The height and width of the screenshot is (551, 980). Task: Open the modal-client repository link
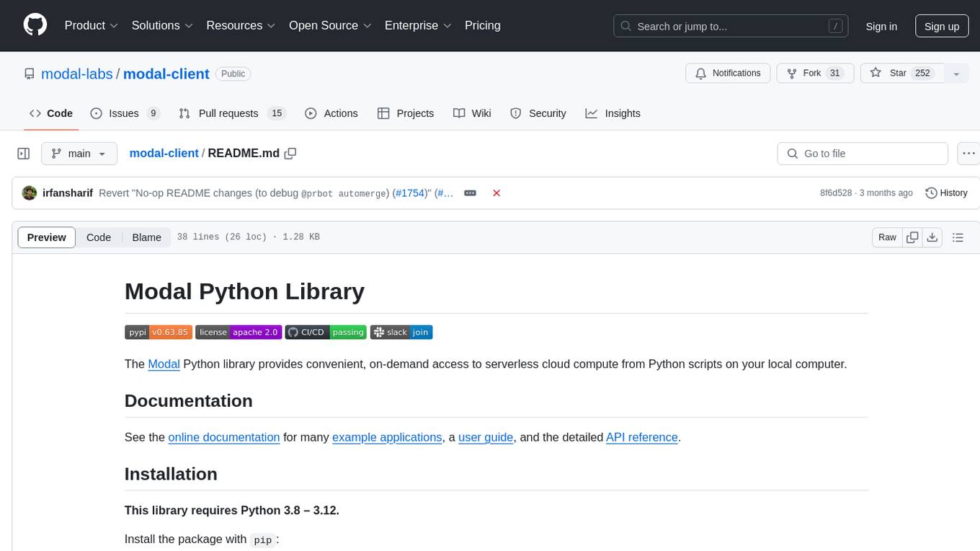point(166,74)
